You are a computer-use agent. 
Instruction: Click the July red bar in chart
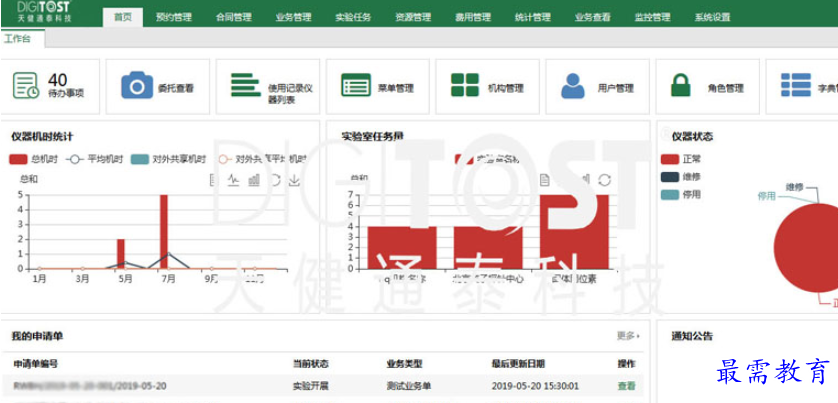[x=164, y=232]
